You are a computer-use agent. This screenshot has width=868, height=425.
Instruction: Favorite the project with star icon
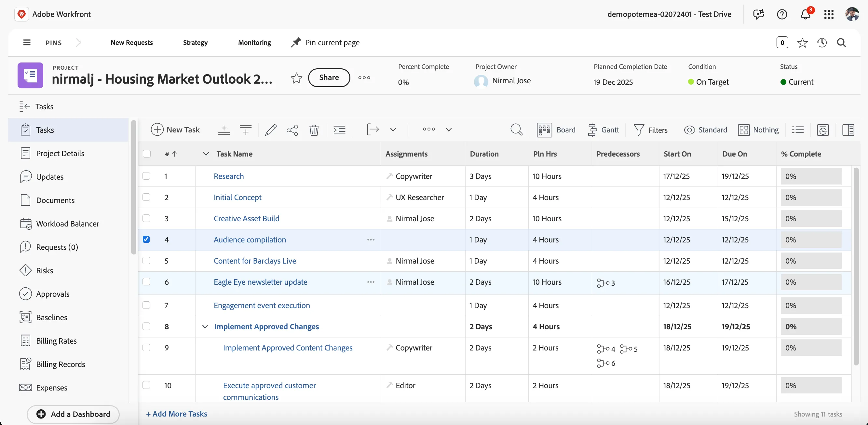pyautogui.click(x=296, y=78)
